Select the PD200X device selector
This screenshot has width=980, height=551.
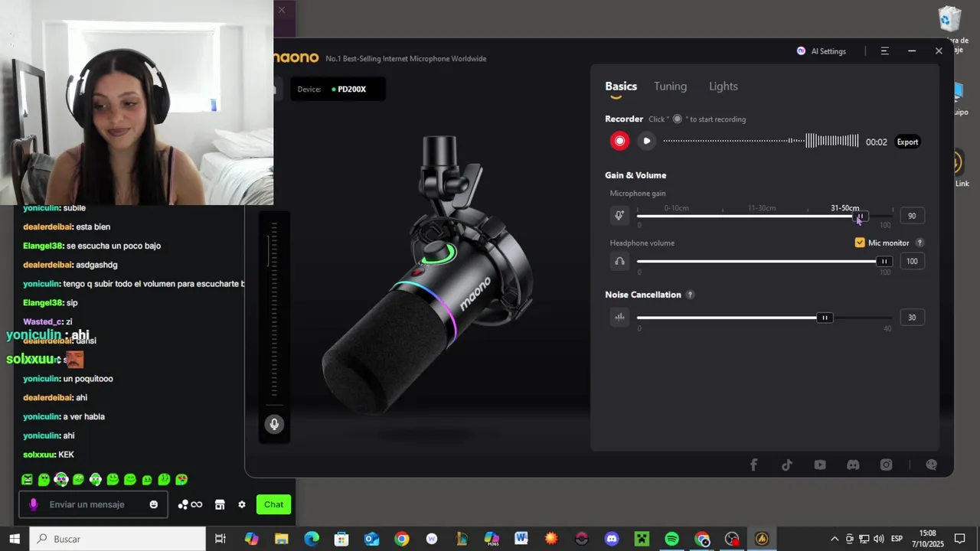coord(338,89)
